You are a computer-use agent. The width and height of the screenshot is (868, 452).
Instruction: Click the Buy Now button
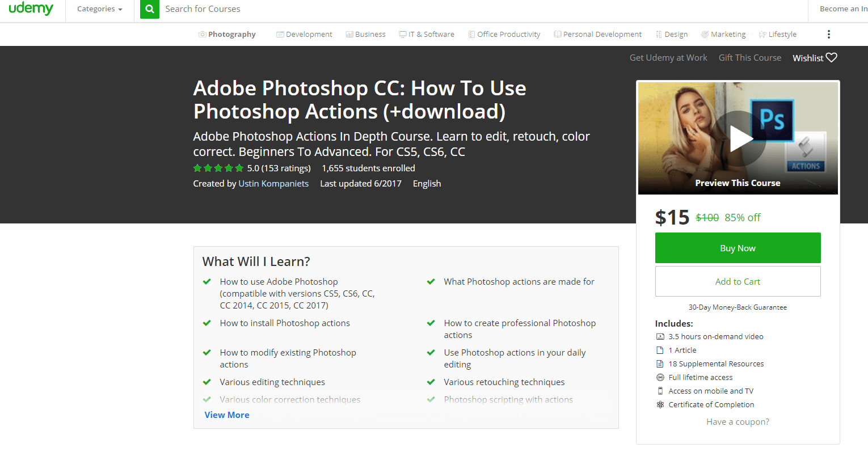pyautogui.click(x=738, y=248)
